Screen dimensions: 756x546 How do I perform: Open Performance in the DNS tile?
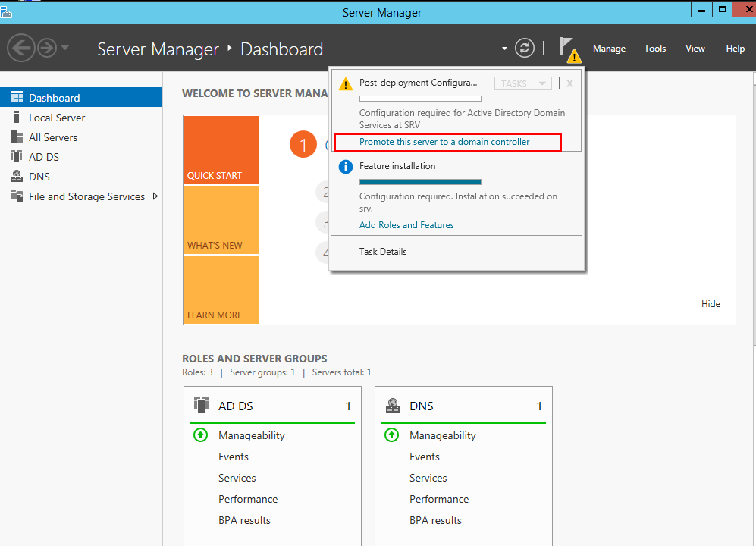pos(439,499)
